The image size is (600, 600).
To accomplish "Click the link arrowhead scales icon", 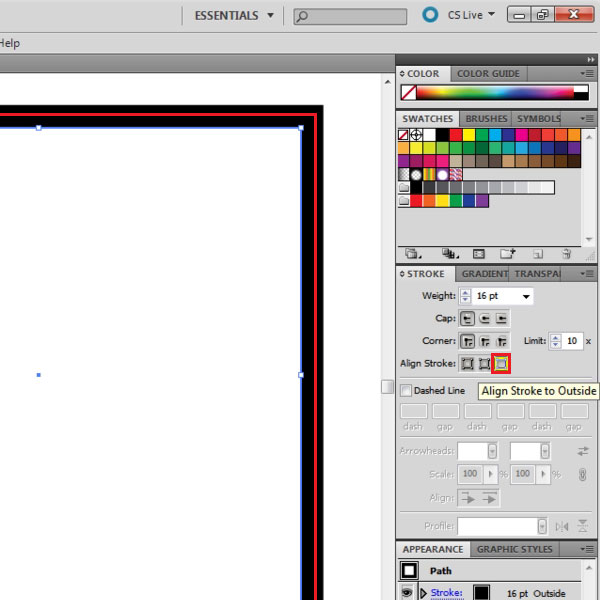I will click(x=582, y=474).
